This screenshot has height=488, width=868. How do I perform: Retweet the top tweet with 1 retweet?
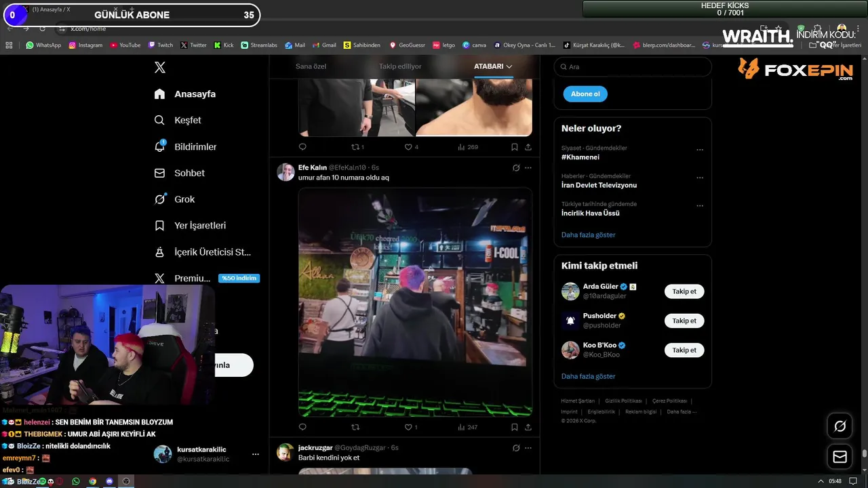point(357,146)
